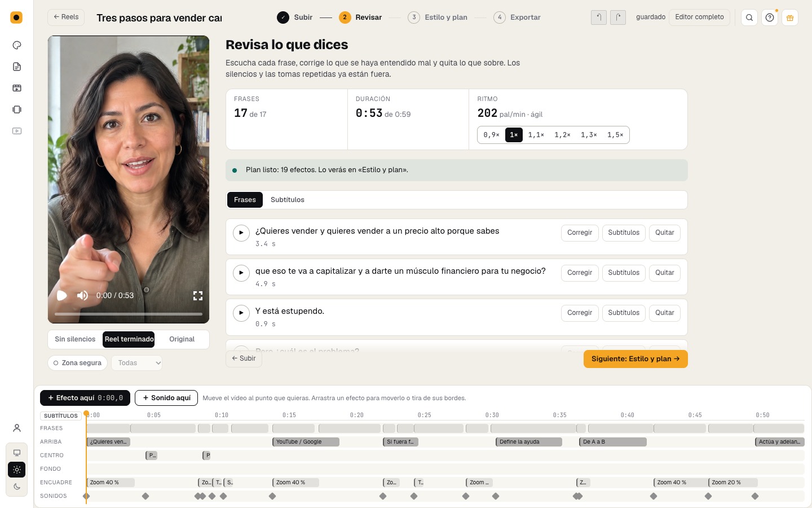Open the Todas dropdown

click(x=137, y=363)
